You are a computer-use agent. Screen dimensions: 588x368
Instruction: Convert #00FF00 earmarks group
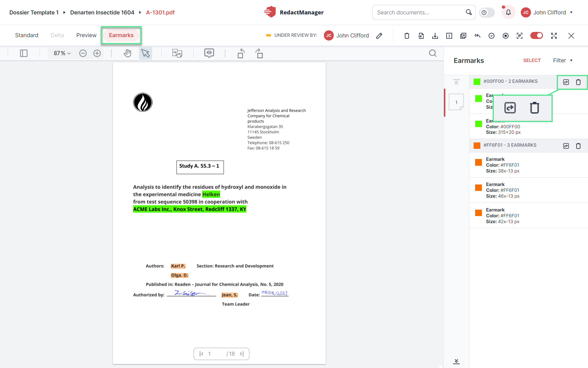(566, 82)
